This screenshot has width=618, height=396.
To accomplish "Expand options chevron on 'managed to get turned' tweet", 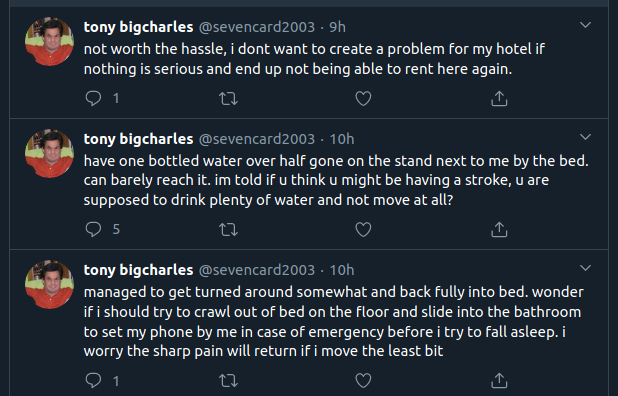I will 585,268.
